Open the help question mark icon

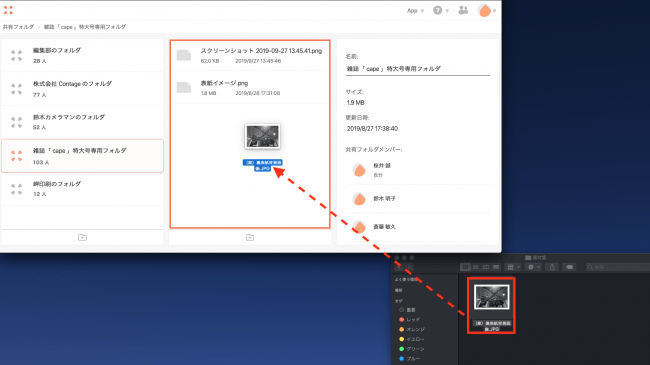pos(437,10)
